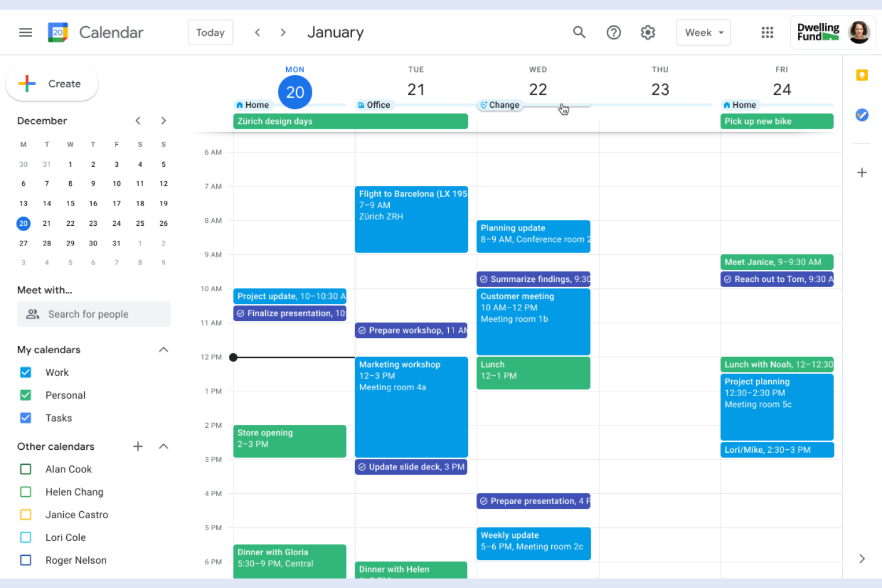Disable the Personal calendar
Viewport: 882px width, 588px height.
point(25,394)
